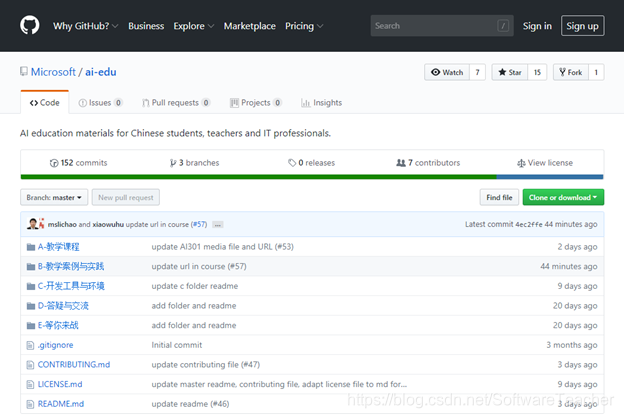Click the Sign up button
The image size is (624, 418).
pos(583,26)
